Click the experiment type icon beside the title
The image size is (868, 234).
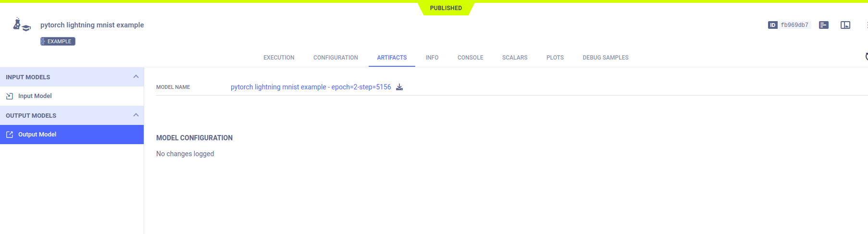coord(22,25)
